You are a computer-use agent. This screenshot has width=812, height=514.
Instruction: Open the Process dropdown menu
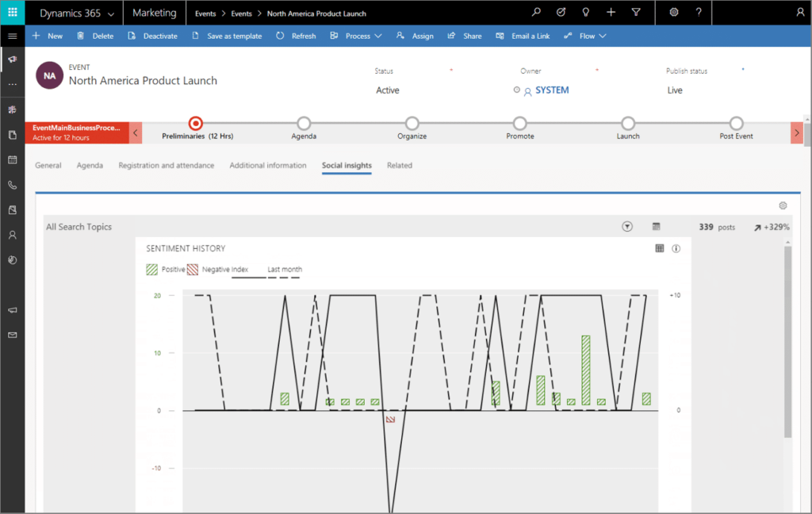tap(356, 36)
